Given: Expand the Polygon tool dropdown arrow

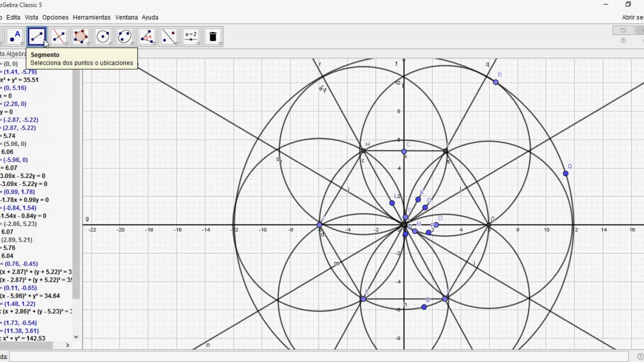Looking at the screenshot, I should point(88,44).
